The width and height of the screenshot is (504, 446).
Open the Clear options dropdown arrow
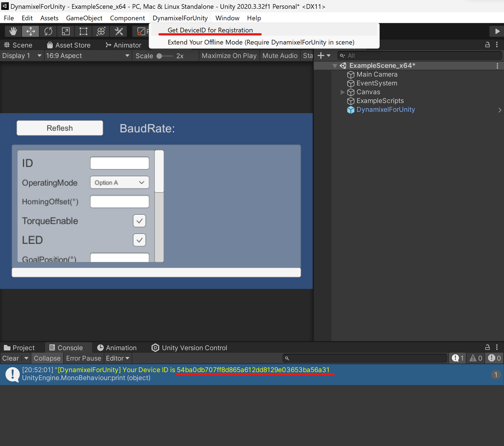click(26, 358)
